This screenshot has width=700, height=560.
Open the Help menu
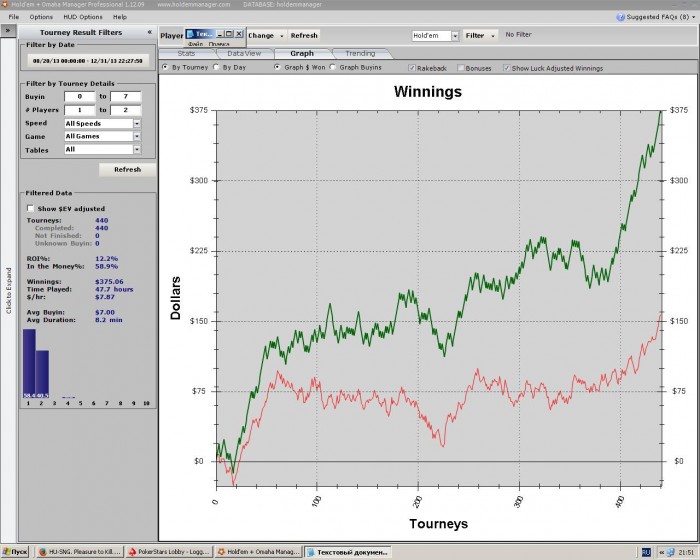point(120,17)
